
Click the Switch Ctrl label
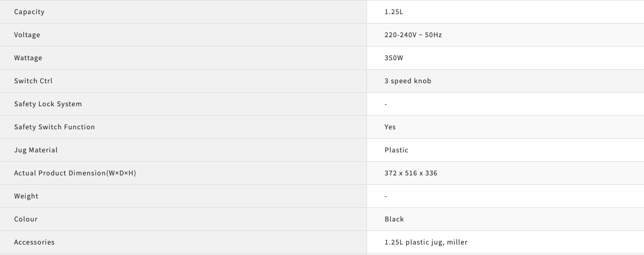point(34,81)
